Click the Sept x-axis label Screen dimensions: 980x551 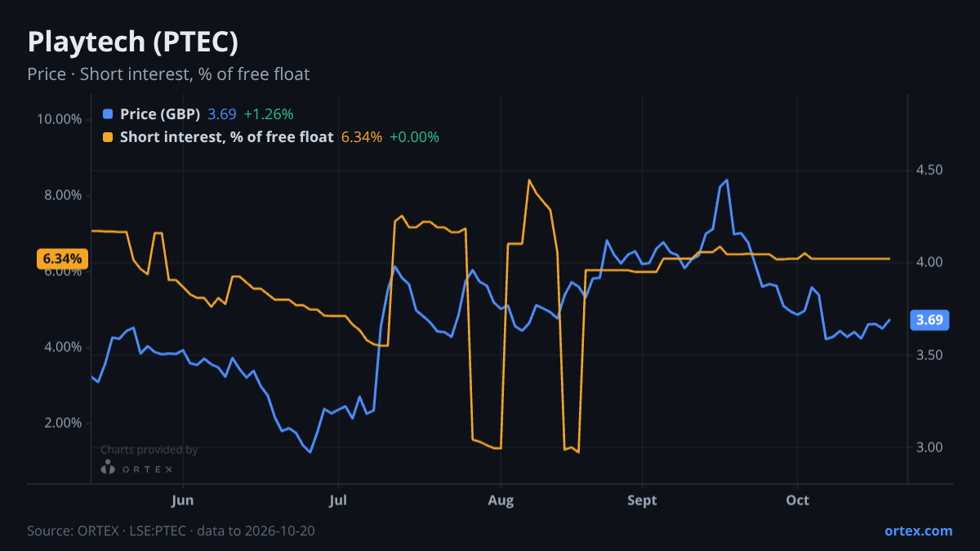pyautogui.click(x=643, y=500)
